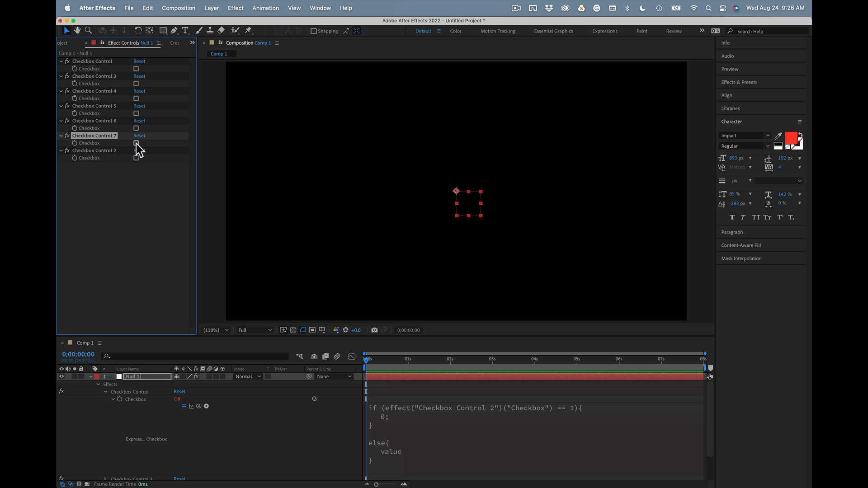Select the Zoom magnifier tool
The height and width of the screenshot is (488, 868).
pos(89,30)
